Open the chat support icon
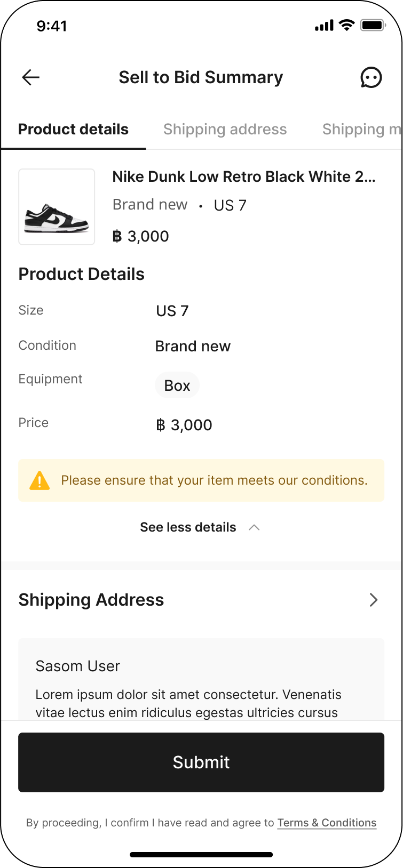Viewport: 403px width, 868px height. click(371, 77)
